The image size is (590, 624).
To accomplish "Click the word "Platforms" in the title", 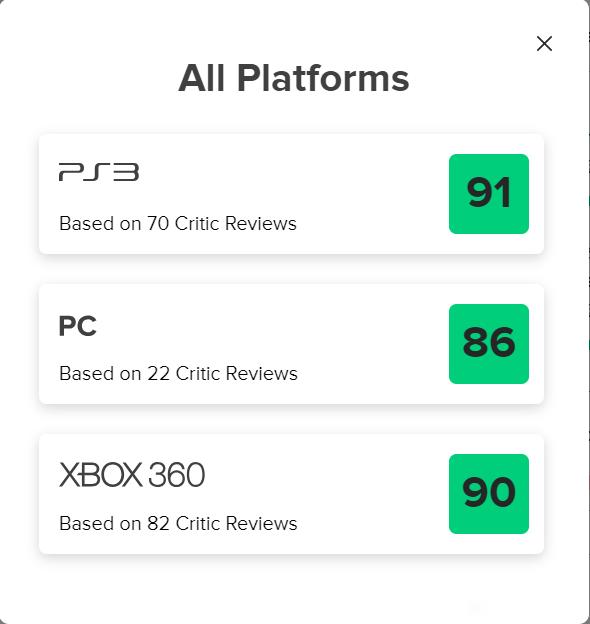I will click(323, 78).
